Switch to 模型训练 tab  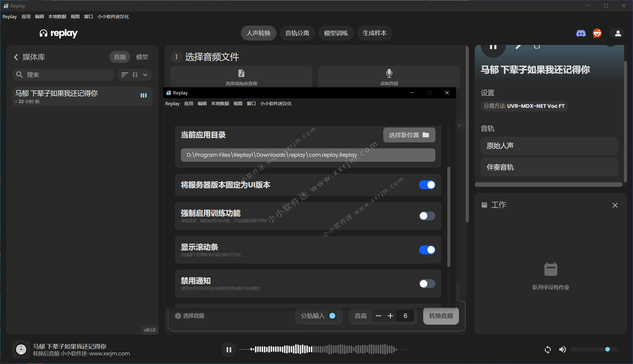point(336,33)
